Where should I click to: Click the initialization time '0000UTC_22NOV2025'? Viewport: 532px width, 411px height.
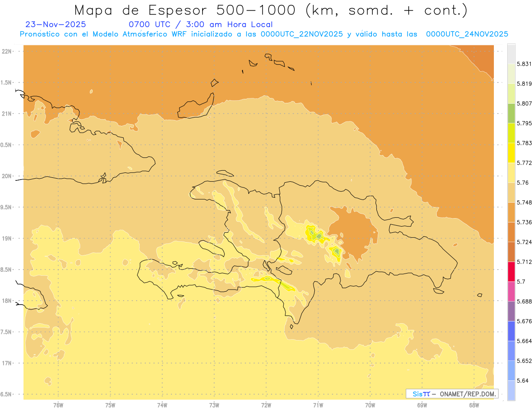point(302,34)
